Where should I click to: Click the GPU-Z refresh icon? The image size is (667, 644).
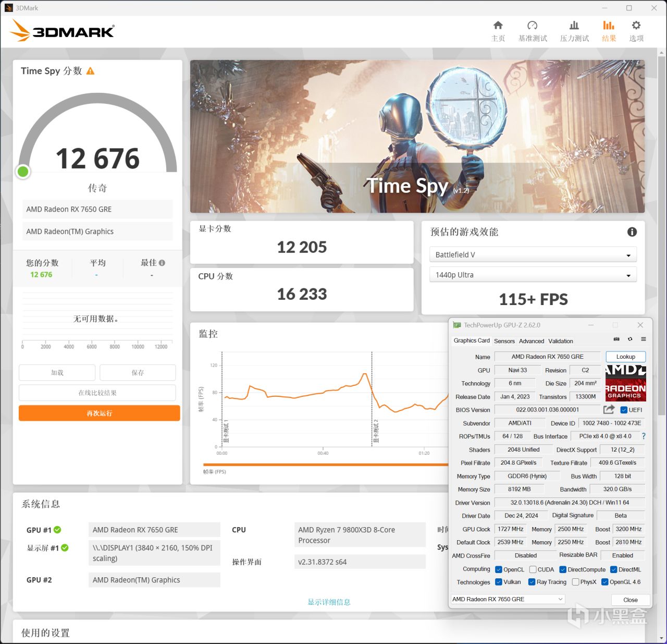click(x=630, y=339)
